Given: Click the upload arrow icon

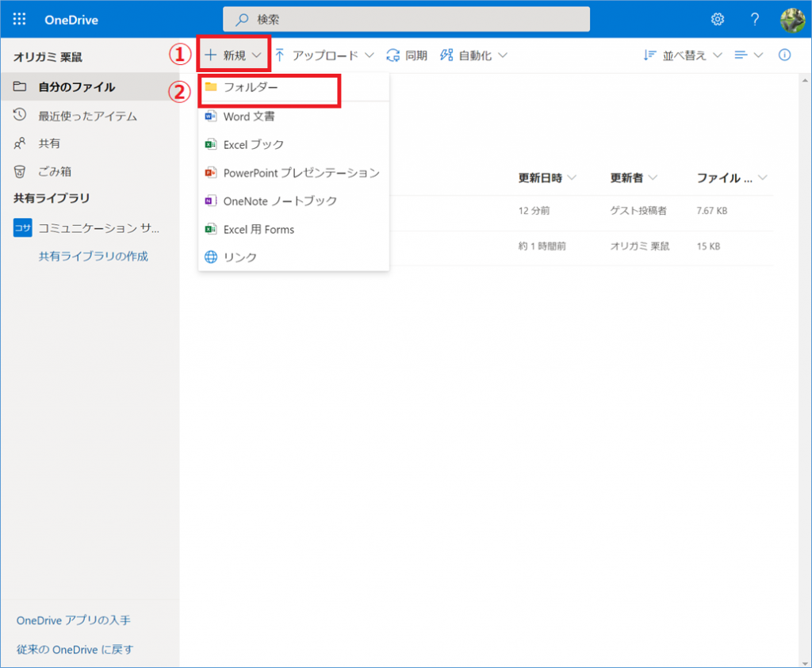Looking at the screenshot, I should (x=280, y=55).
